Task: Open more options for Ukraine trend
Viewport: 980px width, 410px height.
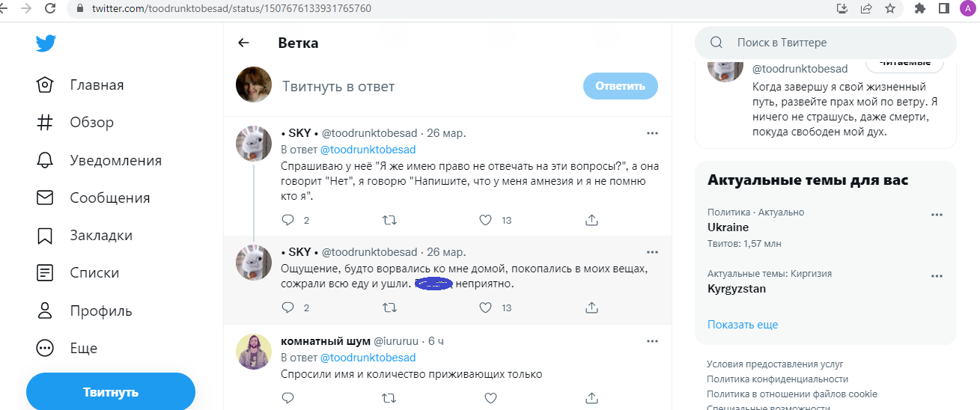Action: pos(937,215)
